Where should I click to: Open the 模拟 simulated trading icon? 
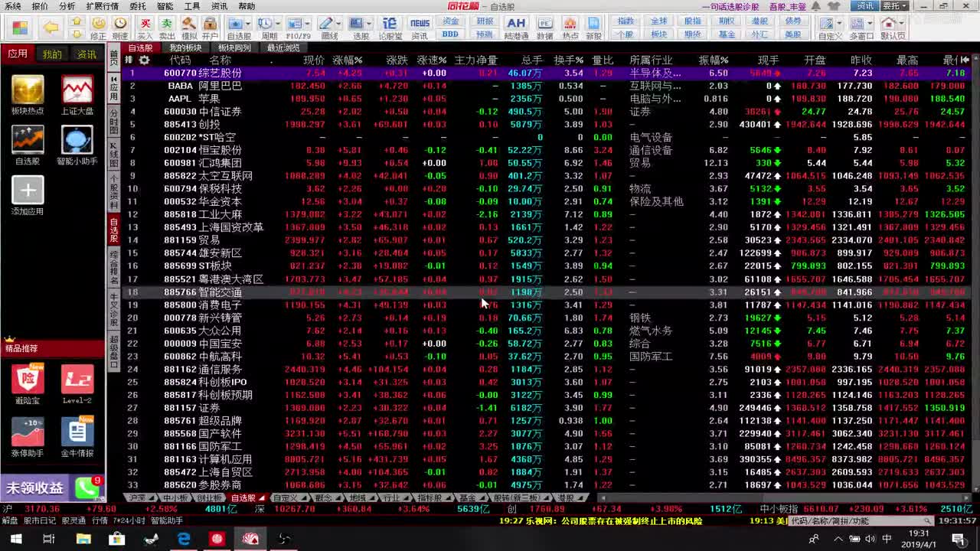point(188,28)
